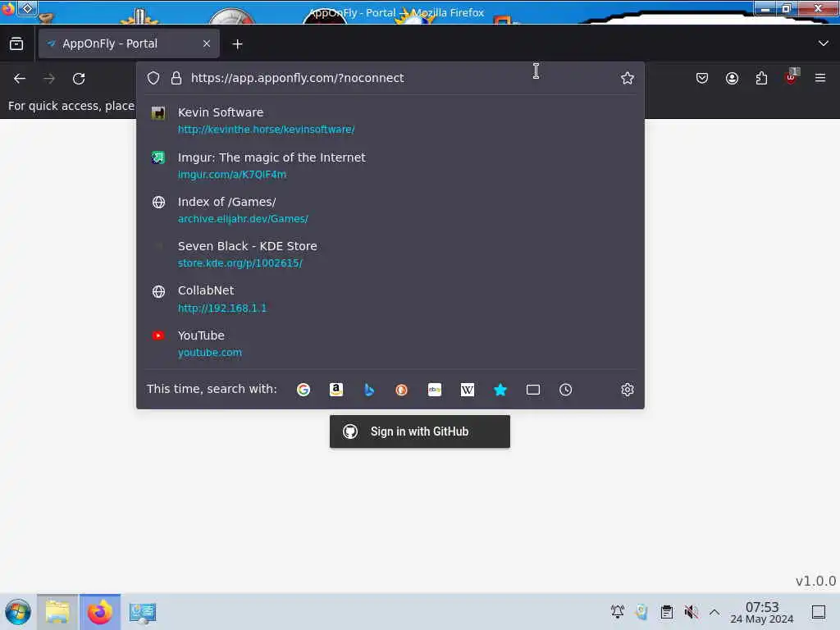The width and height of the screenshot is (840, 630).
Task: Open the Save to Pocket button
Action: coord(702,78)
